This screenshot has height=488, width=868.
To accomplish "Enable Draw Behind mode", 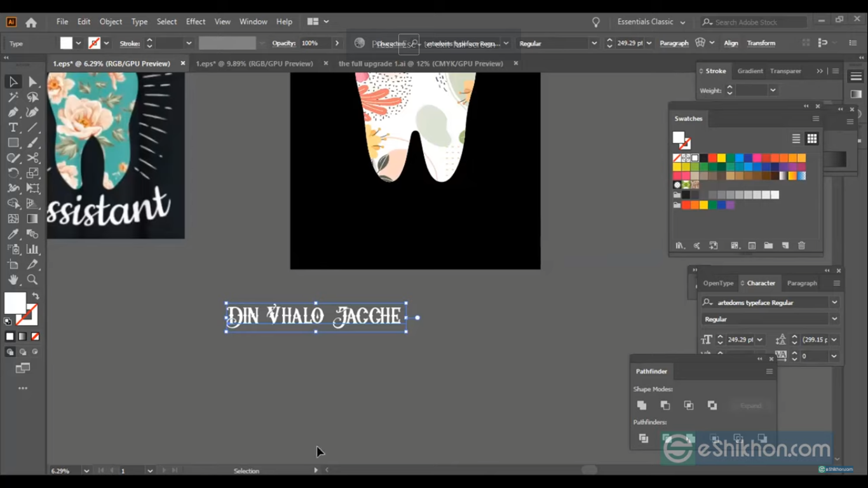I will tap(23, 351).
